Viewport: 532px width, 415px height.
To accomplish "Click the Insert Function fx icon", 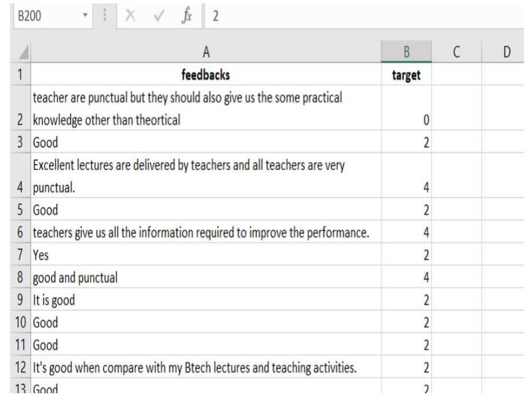I will pos(187,16).
